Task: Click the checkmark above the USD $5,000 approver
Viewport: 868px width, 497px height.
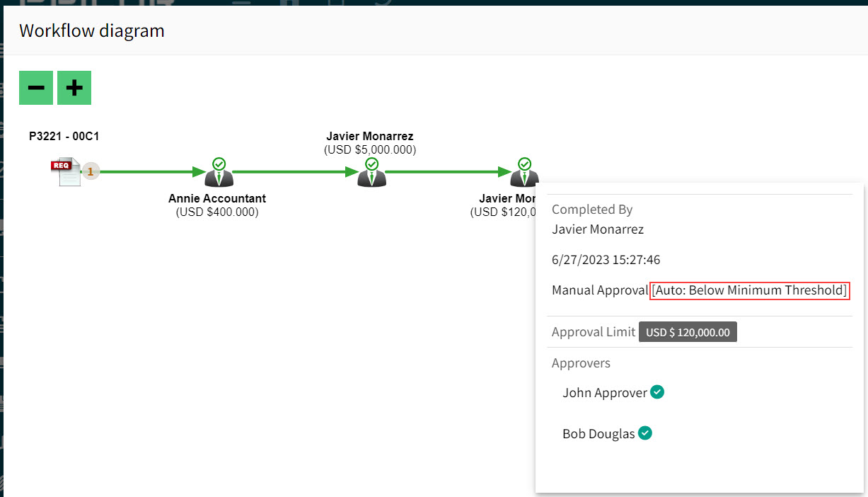Action: point(371,164)
